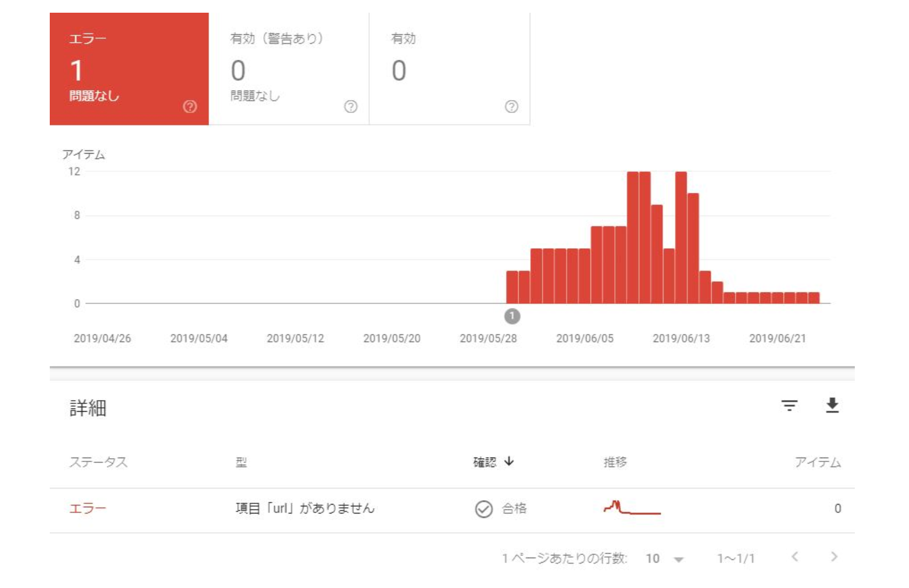
Task: Click the 合格 checkmark icon in the table
Action: [x=483, y=509]
